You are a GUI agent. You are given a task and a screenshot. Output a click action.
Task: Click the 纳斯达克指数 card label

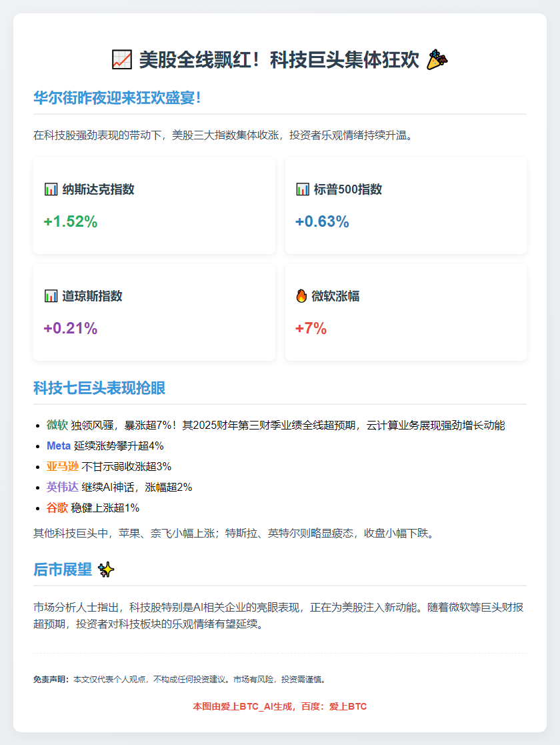(x=98, y=189)
